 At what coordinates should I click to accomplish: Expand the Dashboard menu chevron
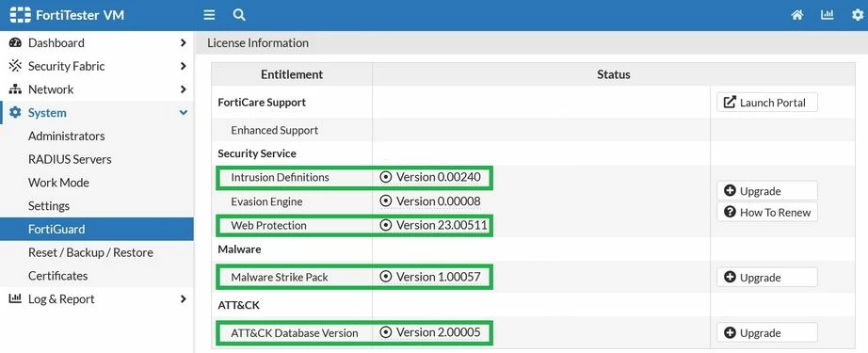pos(184,42)
